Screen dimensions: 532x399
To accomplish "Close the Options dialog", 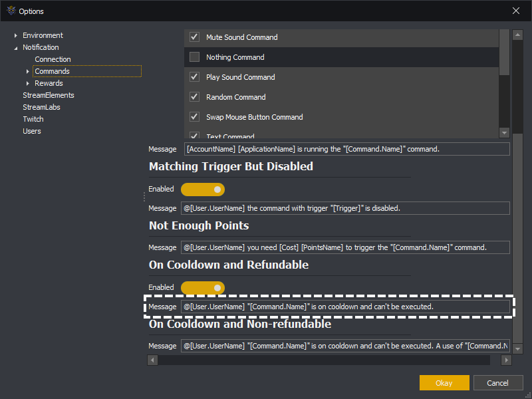I will [516, 11].
